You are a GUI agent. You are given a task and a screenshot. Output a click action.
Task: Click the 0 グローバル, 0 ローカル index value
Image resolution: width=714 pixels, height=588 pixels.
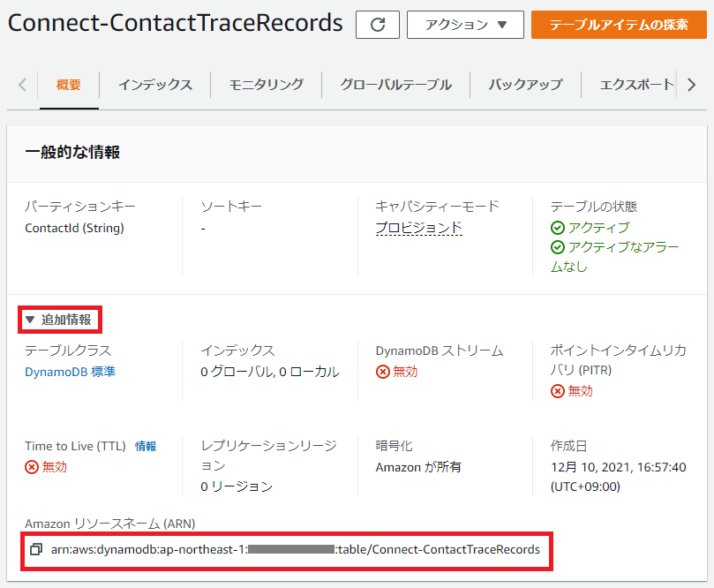pos(269,372)
